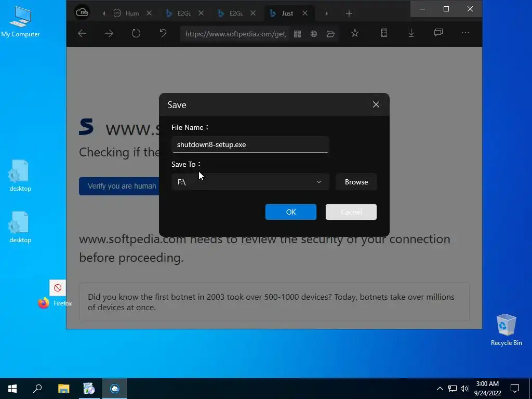Close the second E2G tab
532x399 pixels.
(x=253, y=13)
